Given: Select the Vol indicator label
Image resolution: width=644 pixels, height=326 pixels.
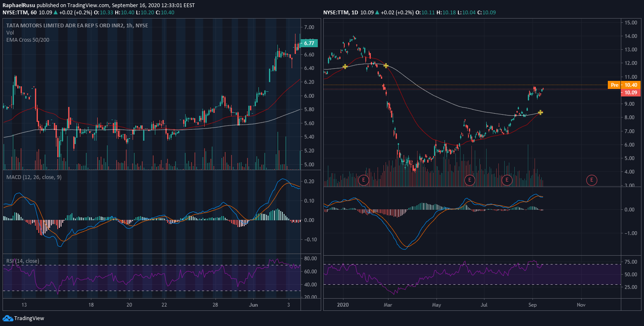Looking at the screenshot, I should point(10,32).
